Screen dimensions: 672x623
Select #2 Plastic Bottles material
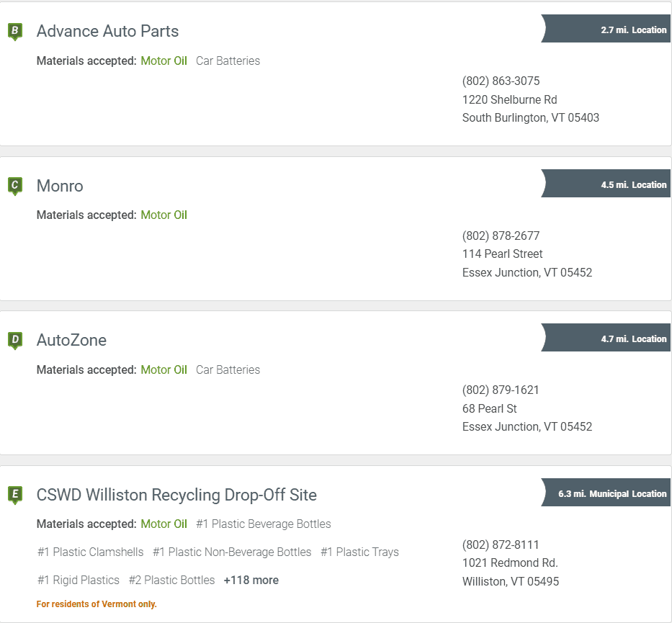click(x=171, y=580)
